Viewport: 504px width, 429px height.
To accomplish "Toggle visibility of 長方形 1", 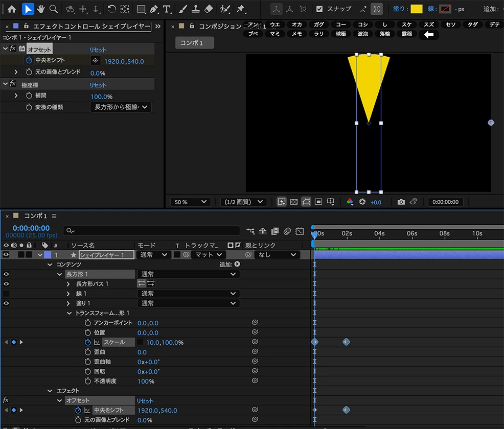I will point(6,274).
